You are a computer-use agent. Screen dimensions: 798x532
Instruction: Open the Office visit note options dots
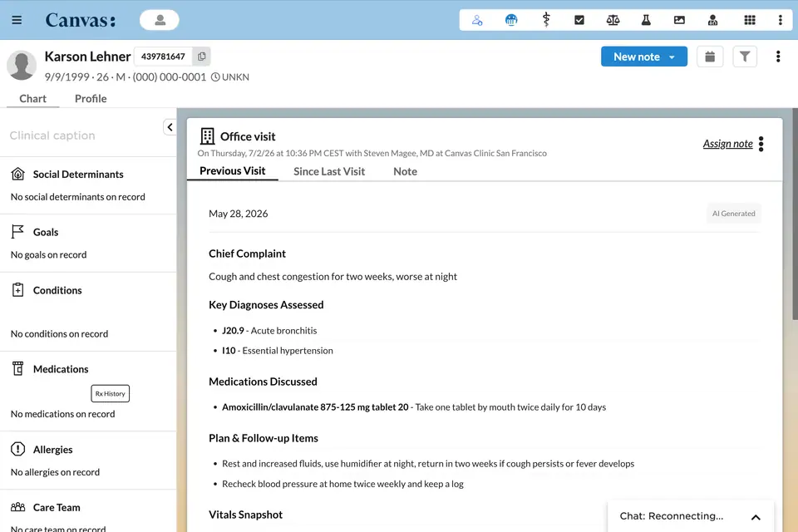click(761, 144)
